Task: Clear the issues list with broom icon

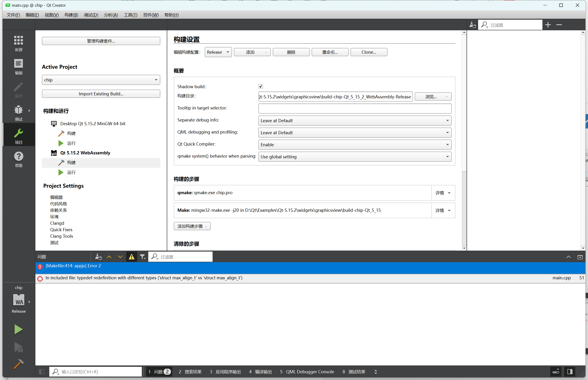Action: click(98, 257)
